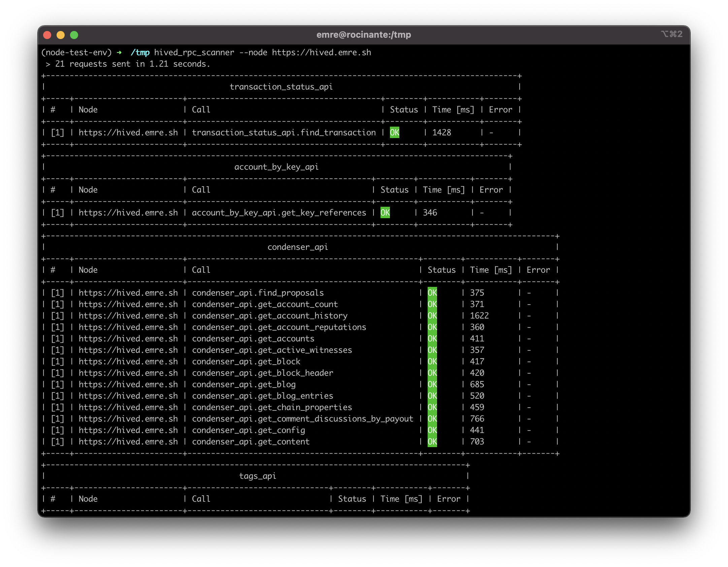Click the Node header in the transaction_status_api table

pyautogui.click(x=88, y=110)
